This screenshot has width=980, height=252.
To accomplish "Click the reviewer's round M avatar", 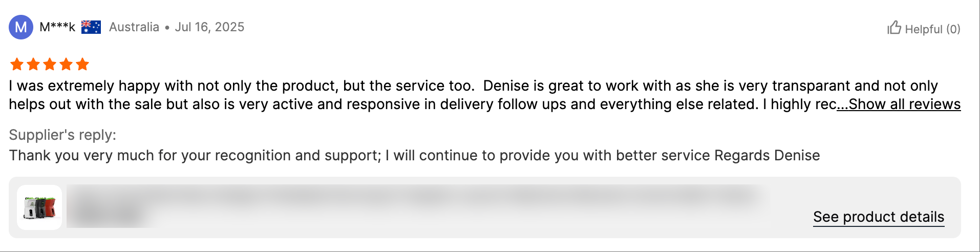I will click(x=21, y=27).
